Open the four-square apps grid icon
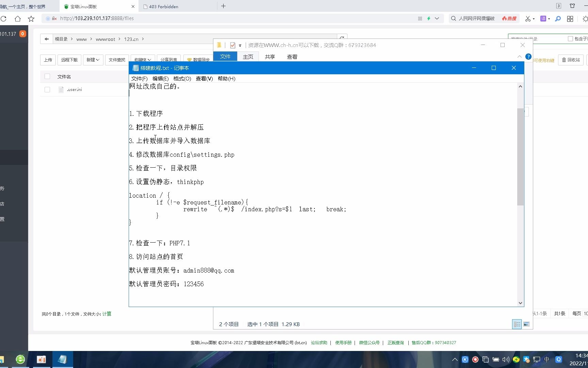The width and height of the screenshot is (588, 368). coord(570,19)
